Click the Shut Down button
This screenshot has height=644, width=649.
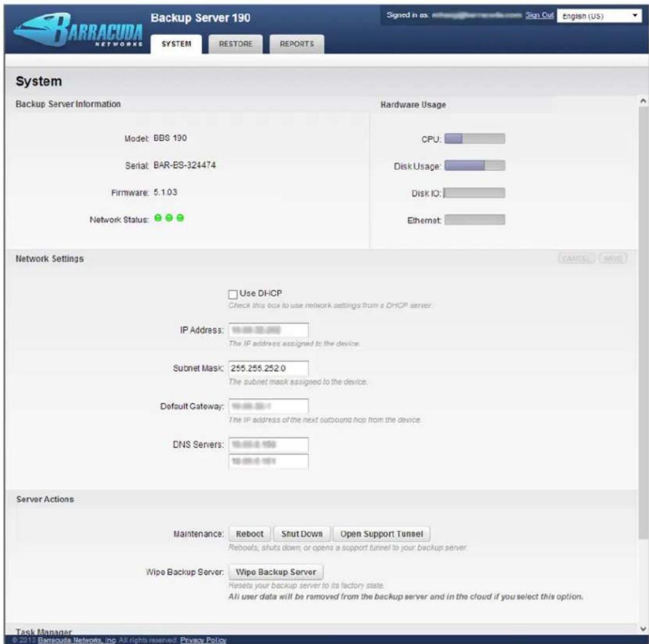302,534
